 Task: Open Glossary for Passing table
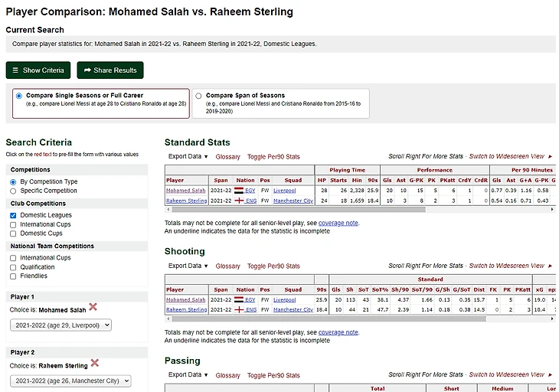227,375
